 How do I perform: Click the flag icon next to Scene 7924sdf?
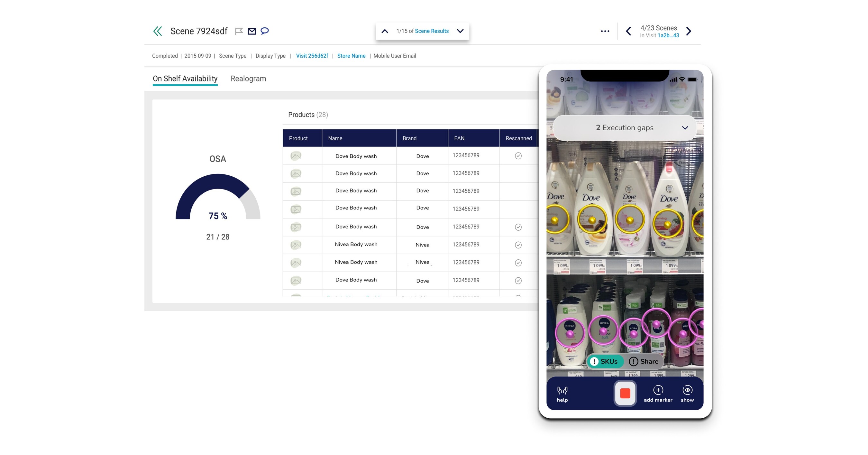tap(239, 31)
